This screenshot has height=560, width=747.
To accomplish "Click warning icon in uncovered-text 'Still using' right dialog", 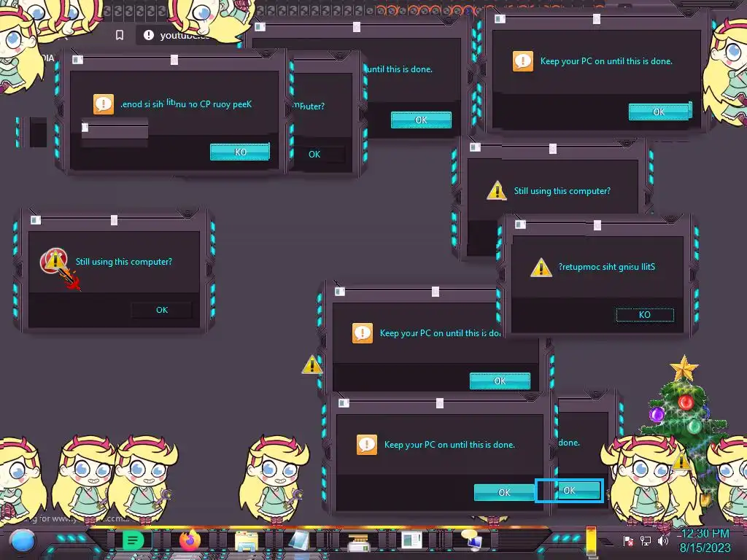I will pos(497,190).
